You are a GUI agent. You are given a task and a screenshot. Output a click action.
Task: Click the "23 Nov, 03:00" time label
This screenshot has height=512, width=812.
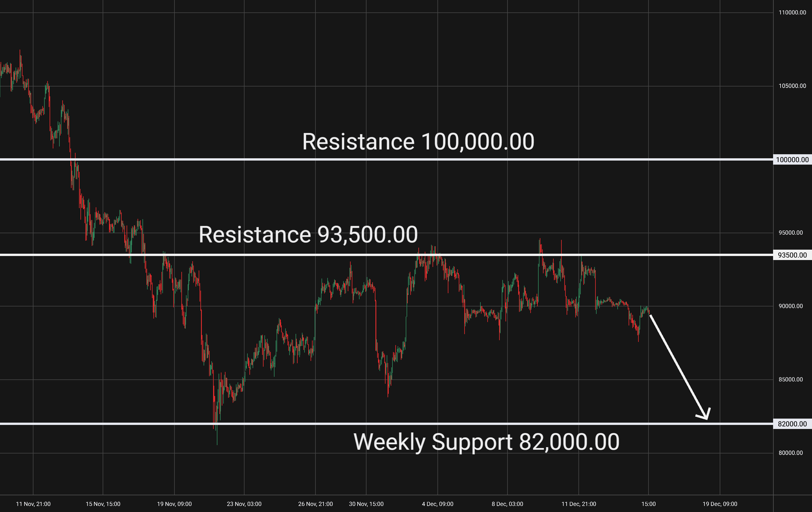click(x=244, y=504)
